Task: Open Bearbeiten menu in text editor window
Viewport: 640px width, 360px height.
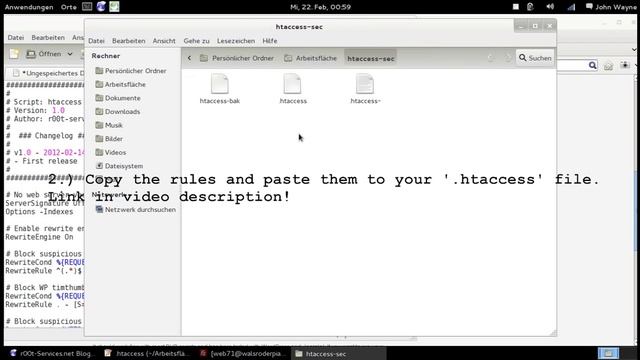Action: click(48, 37)
